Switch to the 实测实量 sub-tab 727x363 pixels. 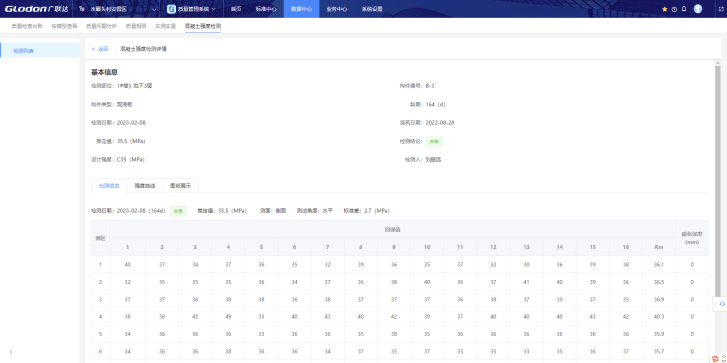166,26
